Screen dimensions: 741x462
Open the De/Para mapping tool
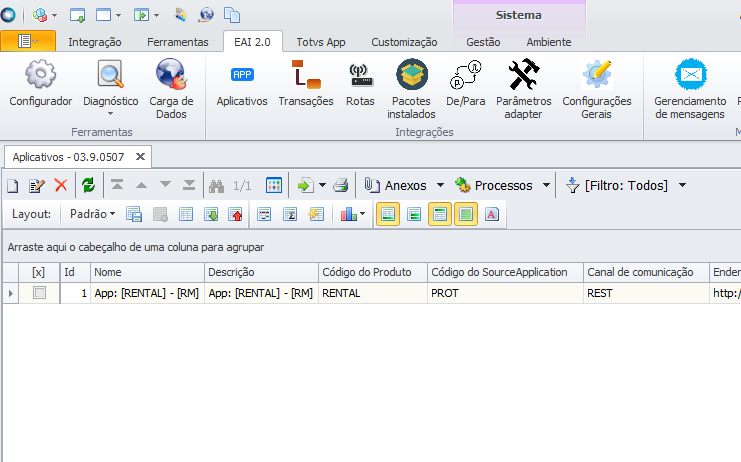coord(465,83)
